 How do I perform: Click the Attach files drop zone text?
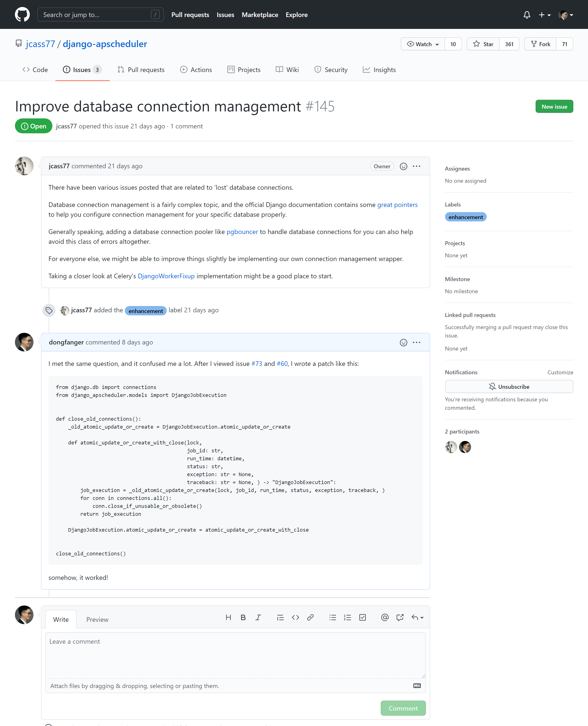134,686
